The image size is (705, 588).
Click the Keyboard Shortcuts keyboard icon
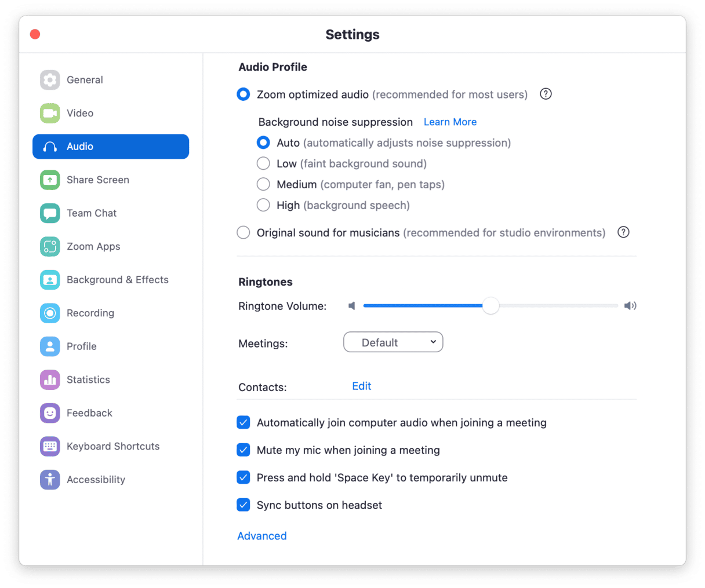coord(50,446)
